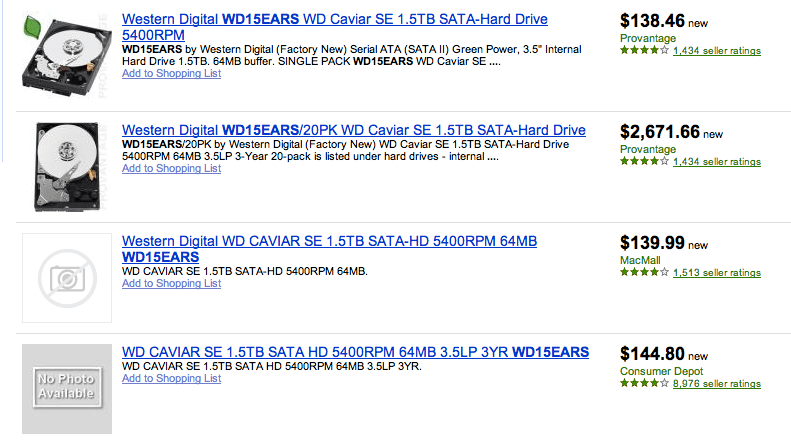Open the MacMall WD CAVIAR SE 64MB title link
The height and width of the screenshot is (444, 791).
329,249
